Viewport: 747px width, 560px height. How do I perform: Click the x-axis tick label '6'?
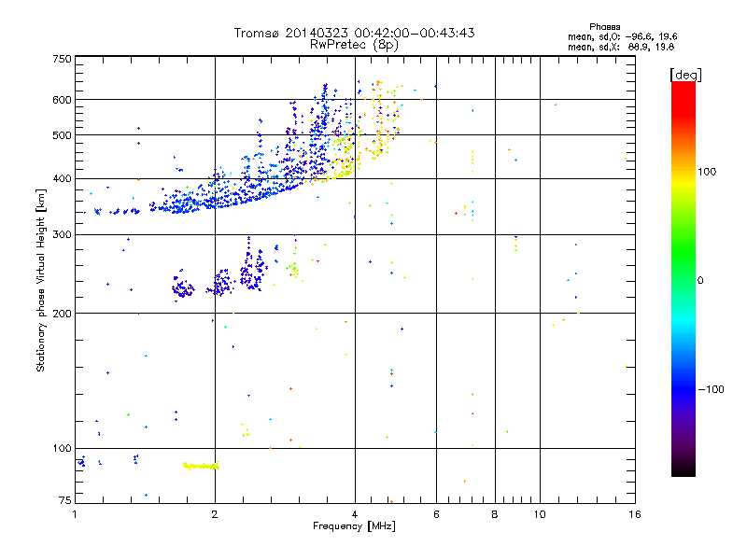pyautogui.click(x=436, y=514)
